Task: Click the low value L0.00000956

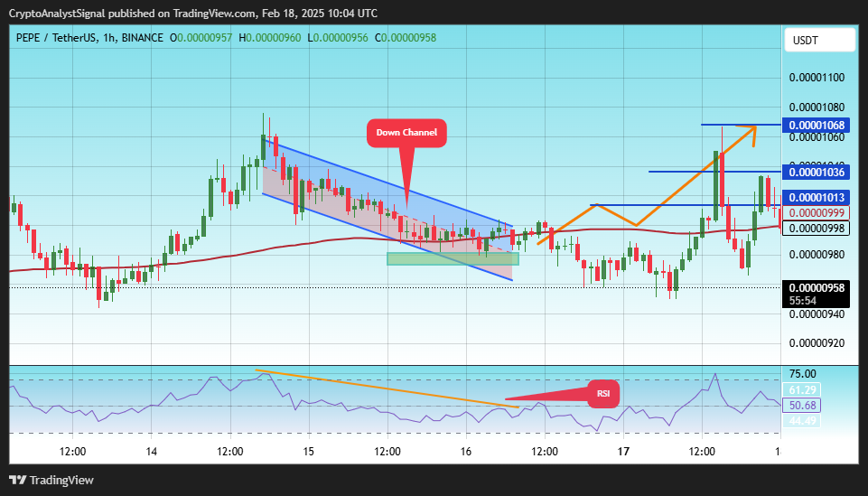Action: (x=338, y=38)
